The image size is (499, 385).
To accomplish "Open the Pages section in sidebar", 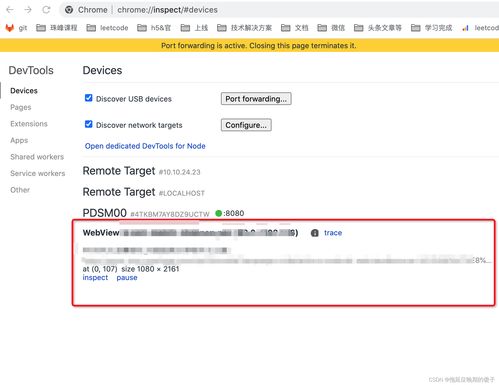I will [21, 107].
